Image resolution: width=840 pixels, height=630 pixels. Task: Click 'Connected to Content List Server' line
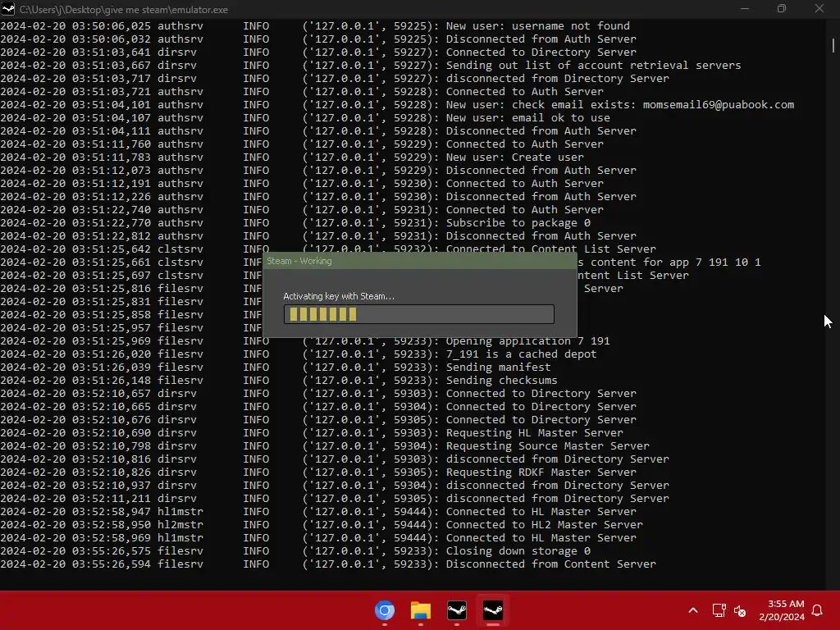click(x=550, y=248)
